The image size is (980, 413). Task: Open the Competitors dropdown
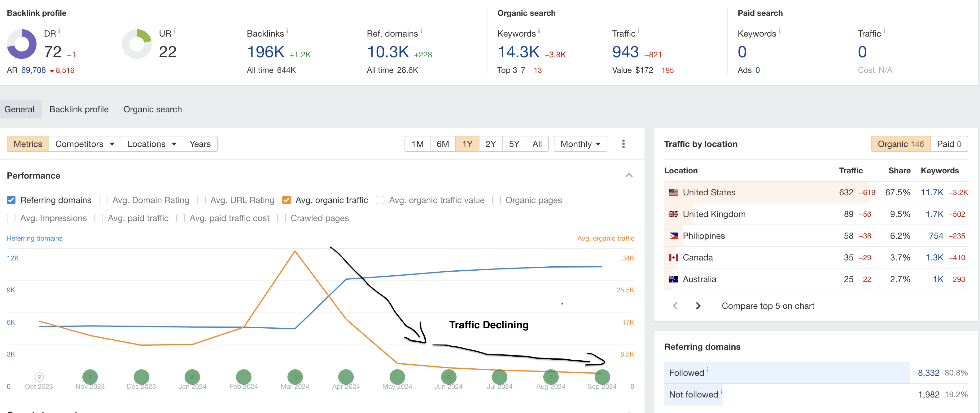[x=85, y=144]
